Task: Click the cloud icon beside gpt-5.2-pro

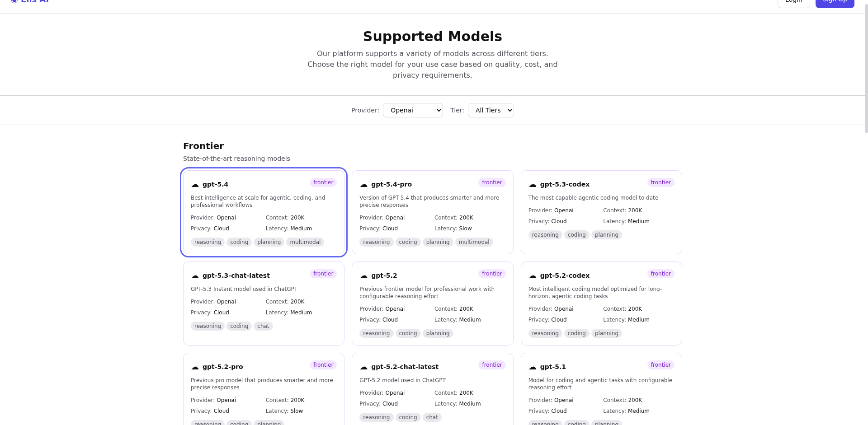Action: point(195,367)
